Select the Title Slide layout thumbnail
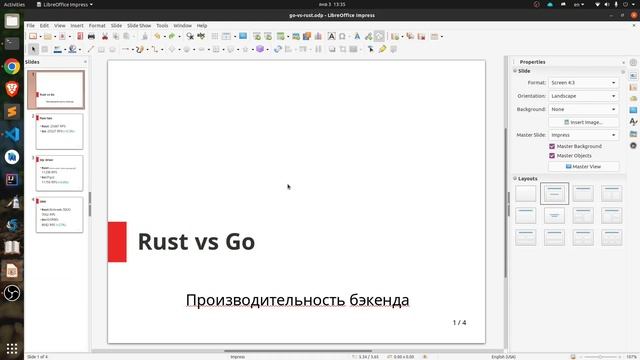 [554, 193]
